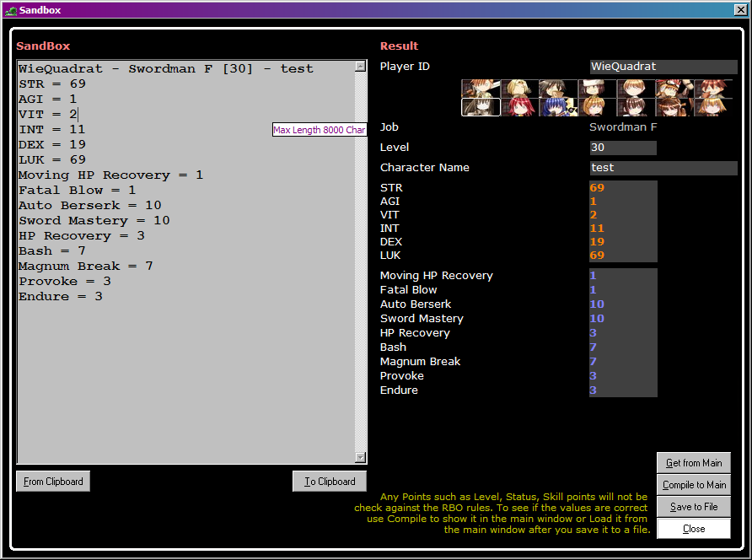752x560 pixels.
Task: Select the blonde side-profile character portrait
Action: pyautogui.click(x=520, y=89)
